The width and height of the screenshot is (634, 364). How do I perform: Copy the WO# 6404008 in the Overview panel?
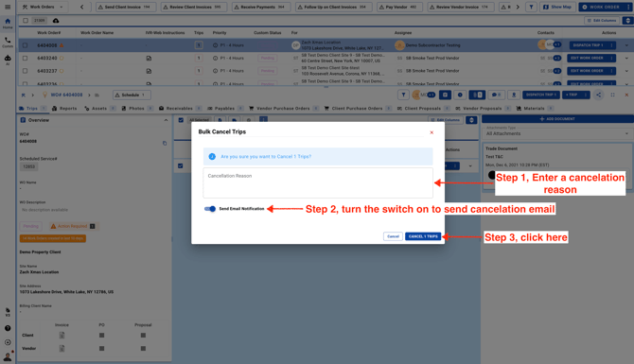click(165, 143)
